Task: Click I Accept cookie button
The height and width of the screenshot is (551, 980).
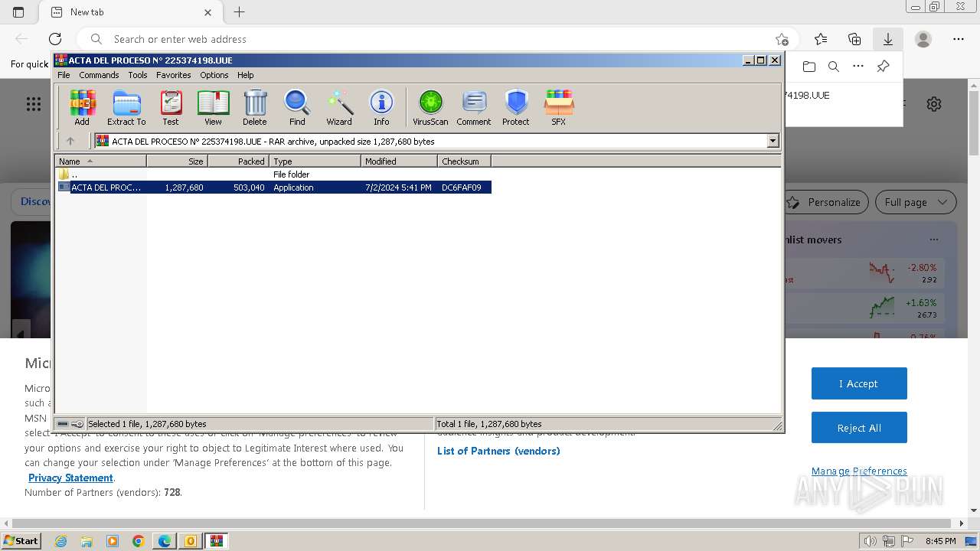Action: (x=859, y=383)
